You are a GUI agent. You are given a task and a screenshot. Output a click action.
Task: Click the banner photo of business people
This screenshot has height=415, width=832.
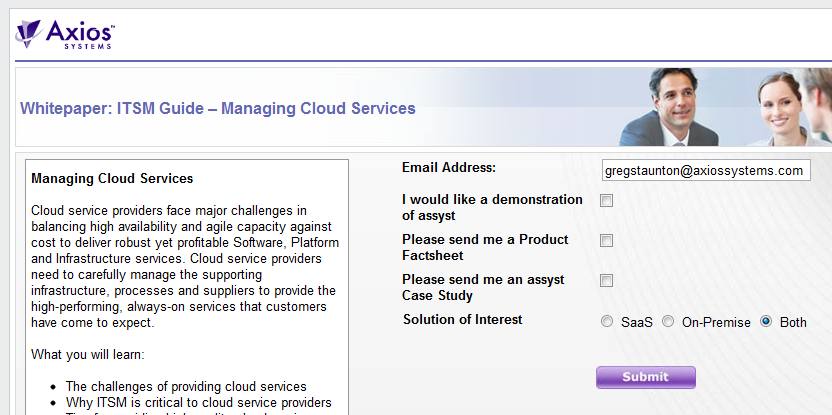point(725,107)
